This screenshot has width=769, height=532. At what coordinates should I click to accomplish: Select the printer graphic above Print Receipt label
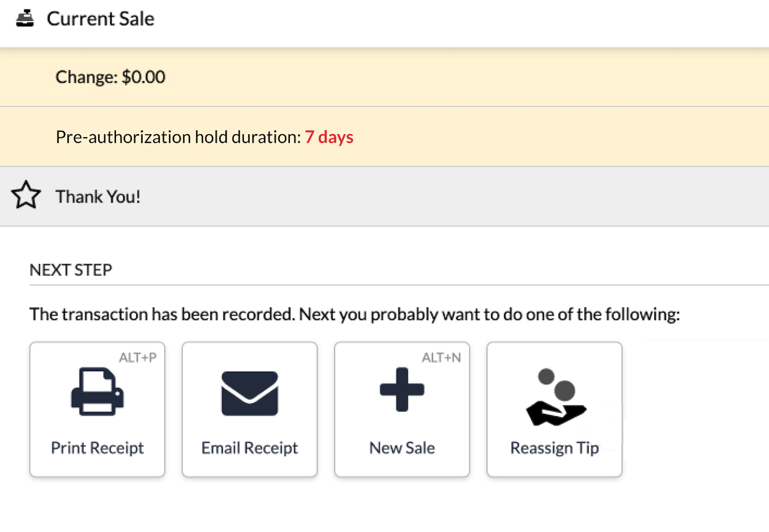click(97, 393)
